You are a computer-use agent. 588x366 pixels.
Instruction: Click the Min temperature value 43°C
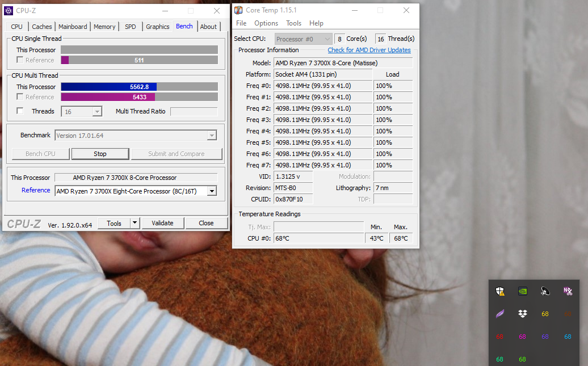coord(376,238)
